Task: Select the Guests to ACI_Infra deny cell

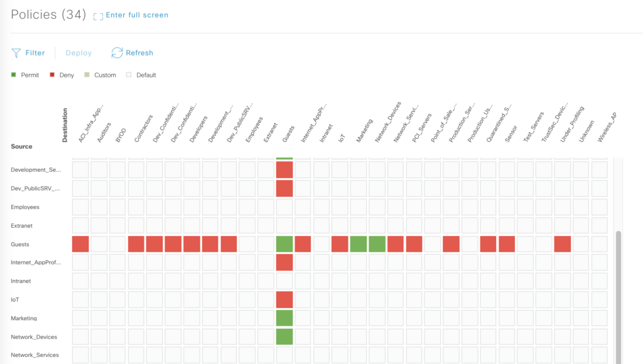Action: point(80,244)
